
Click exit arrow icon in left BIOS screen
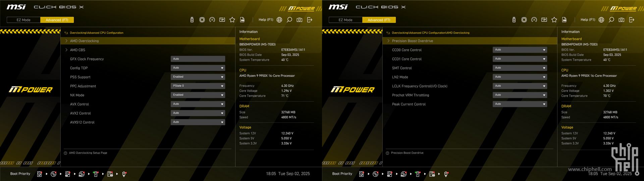pos(310,20)
